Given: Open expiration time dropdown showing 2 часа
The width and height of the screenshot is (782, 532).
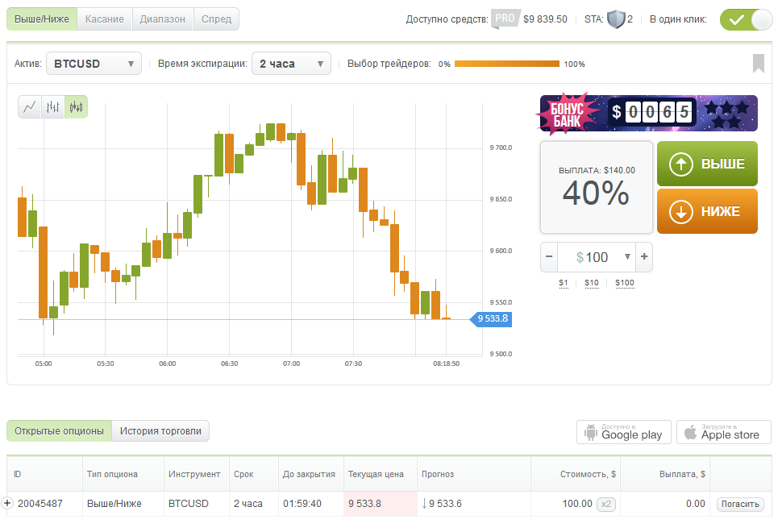Looking at the screenshot, I should point(291,64).
